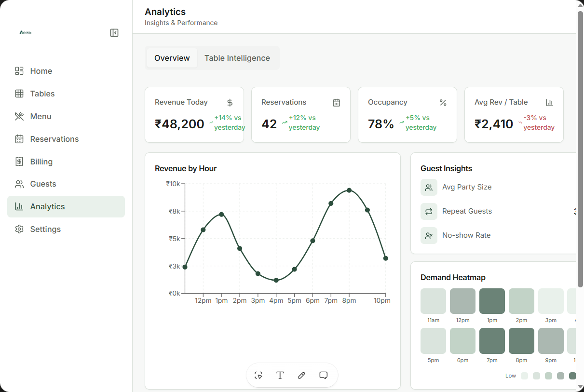Click the 42 reservations value
Image resolution: width=584 pixels, height=392 pixels.
click(269, 124)
